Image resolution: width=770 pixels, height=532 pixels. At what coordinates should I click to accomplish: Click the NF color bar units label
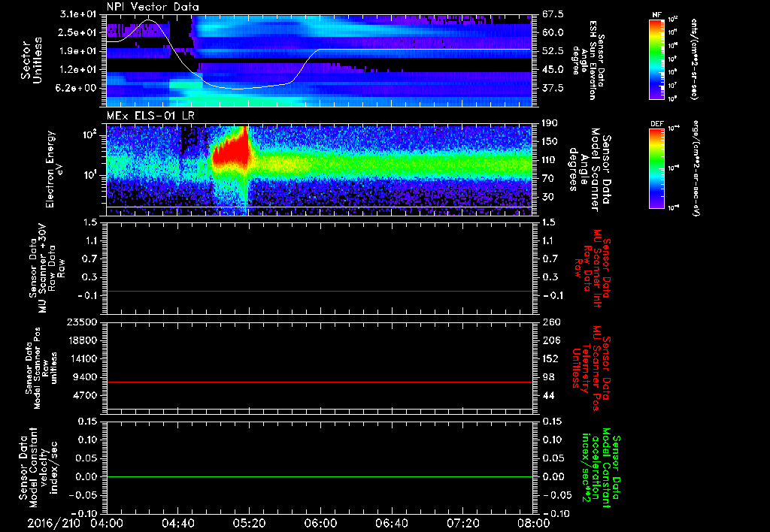694,59
